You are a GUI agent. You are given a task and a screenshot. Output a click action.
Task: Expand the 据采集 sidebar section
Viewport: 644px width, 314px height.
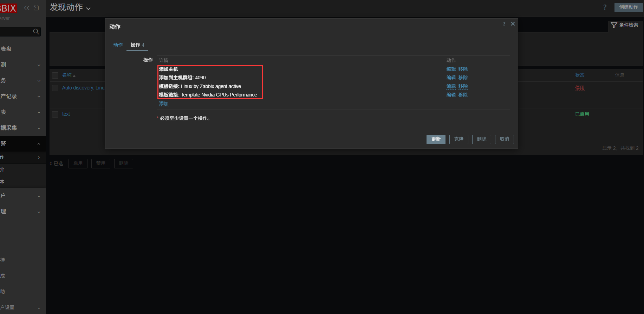point(21,128)
